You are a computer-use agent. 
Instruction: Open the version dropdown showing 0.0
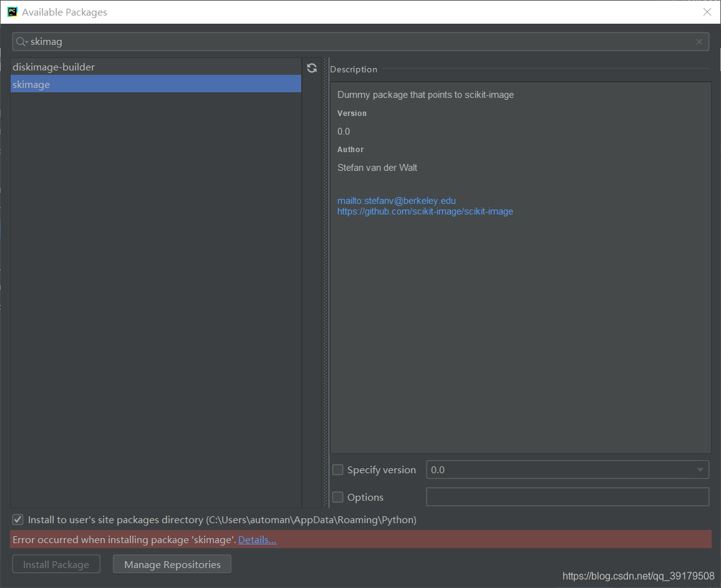[568, 470]
